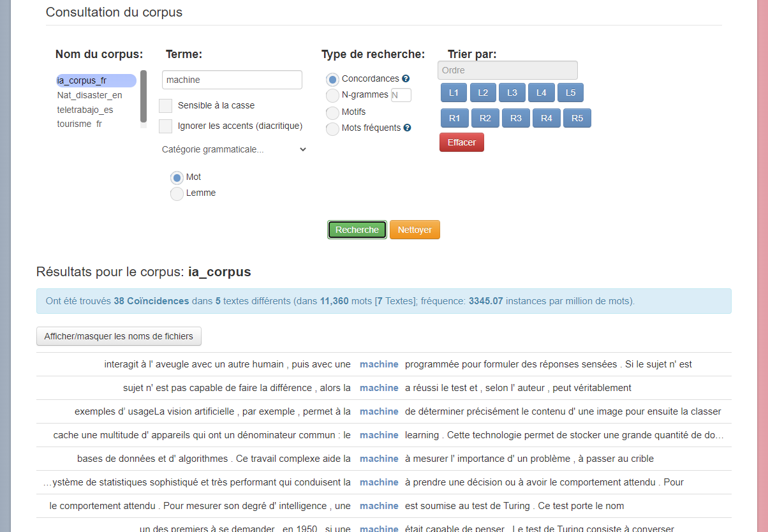
Task: Sort by R3 position button
Action: pyautogui.click(x=515, y=118)
